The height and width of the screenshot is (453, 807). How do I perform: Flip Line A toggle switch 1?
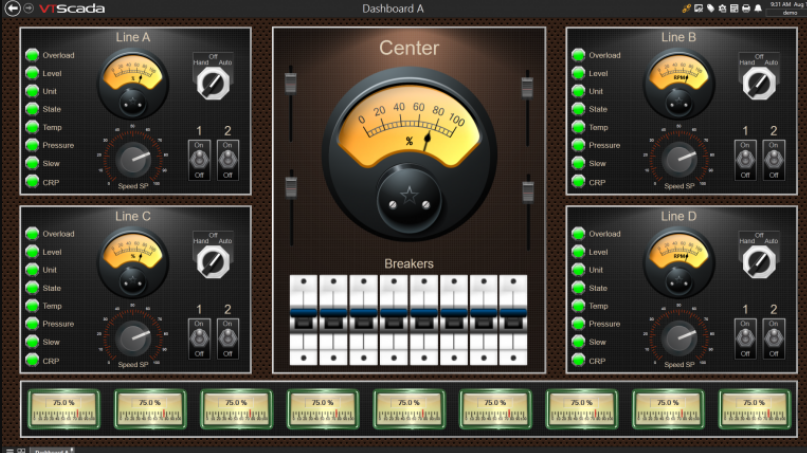coord(199,160)
